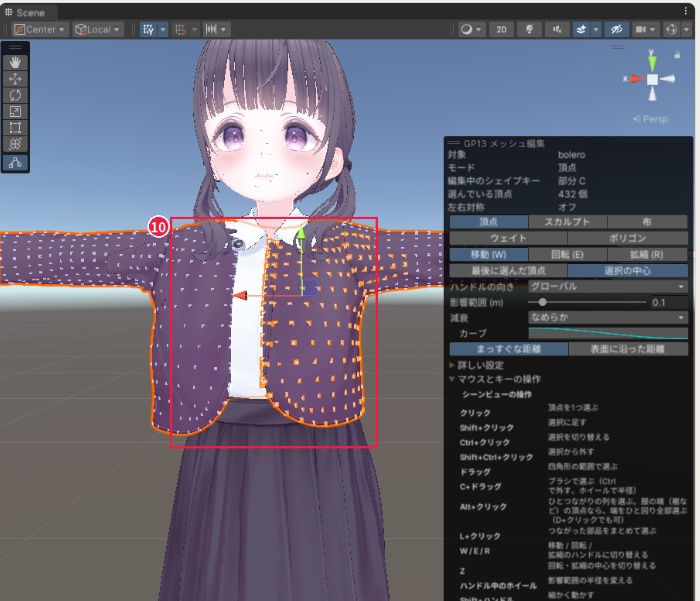Open the Local handle rotation dropdown
This screenshot has height=601, width=700.
coord(98,29)
